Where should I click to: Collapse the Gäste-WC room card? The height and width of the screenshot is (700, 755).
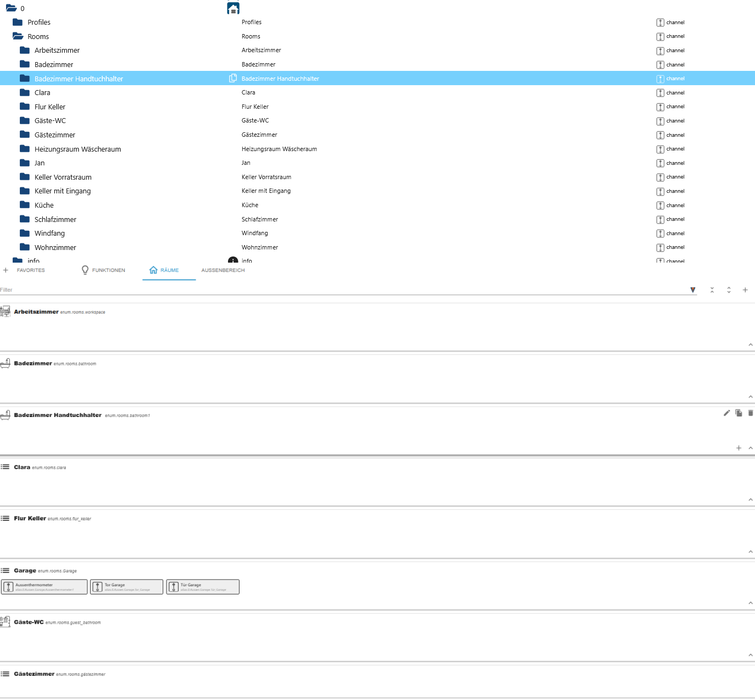click(x=751, y=655)
